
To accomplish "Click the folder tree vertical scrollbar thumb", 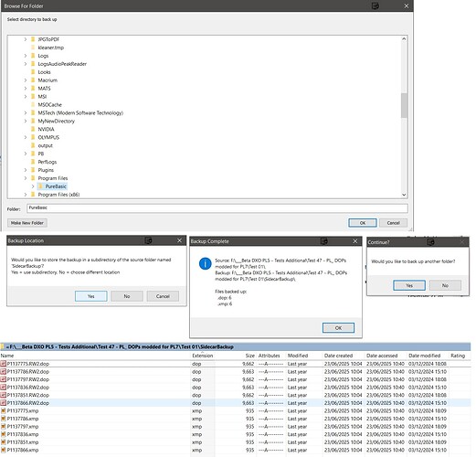I will [x=404, y=105].
